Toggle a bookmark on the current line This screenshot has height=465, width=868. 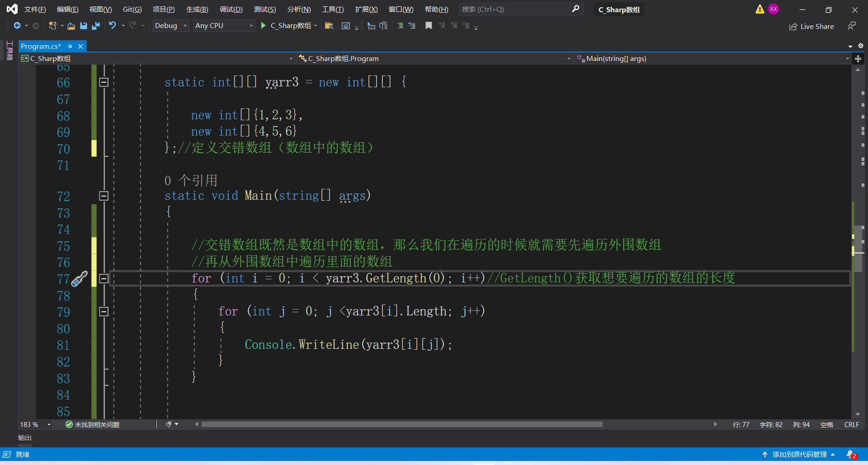[x=429, y=26]
